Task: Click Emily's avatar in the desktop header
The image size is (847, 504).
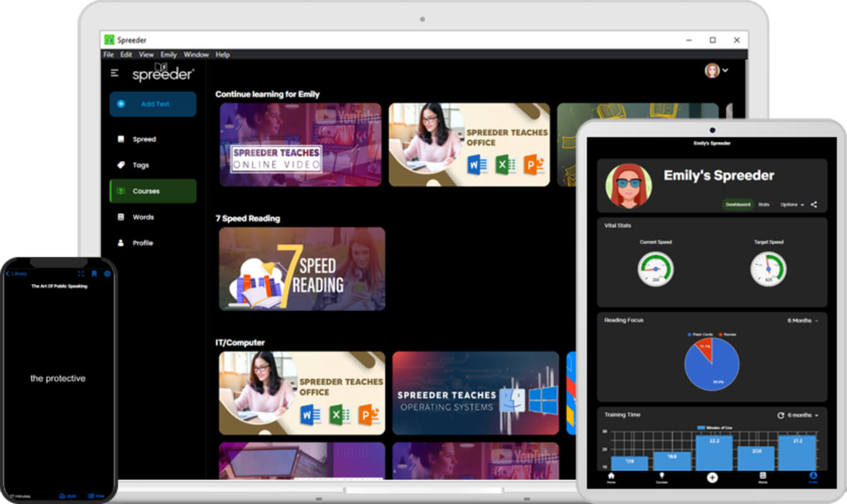Action: point(712,71)
